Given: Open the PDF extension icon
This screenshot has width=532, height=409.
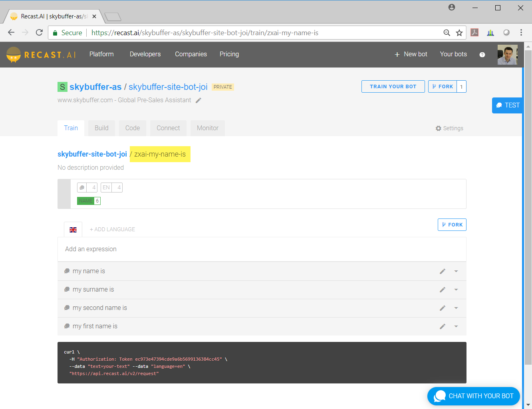Looking at the screenshot, I should coord(474,32).
